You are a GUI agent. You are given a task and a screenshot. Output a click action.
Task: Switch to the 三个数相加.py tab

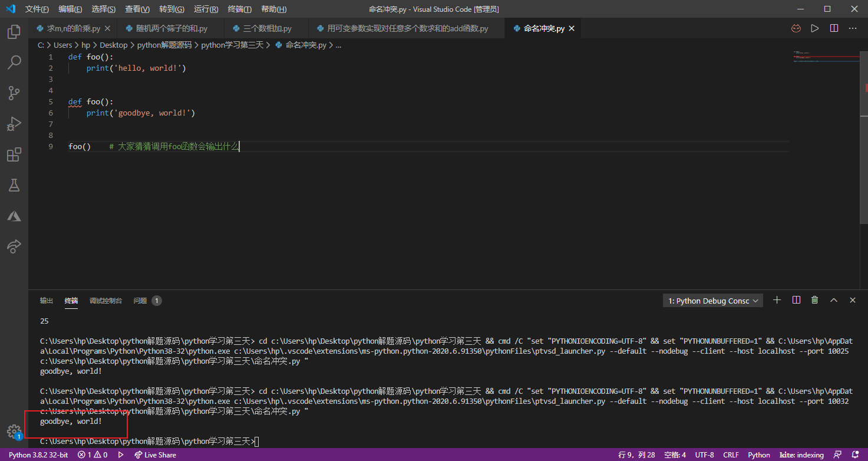268,28
